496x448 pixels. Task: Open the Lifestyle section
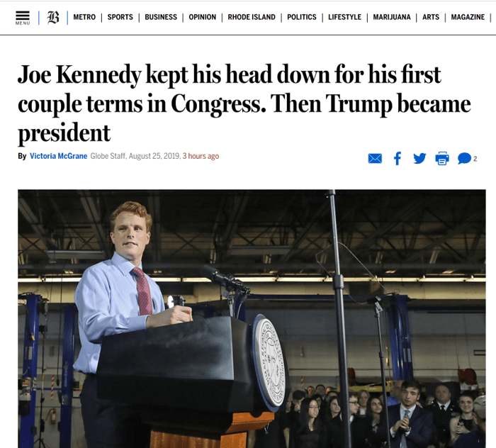[344, 17]
